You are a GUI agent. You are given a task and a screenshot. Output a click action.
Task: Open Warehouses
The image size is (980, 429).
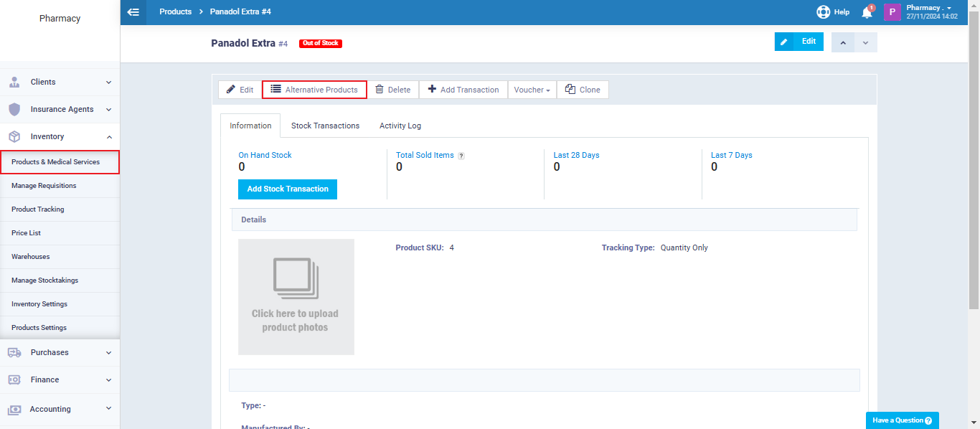pos(60,257)
